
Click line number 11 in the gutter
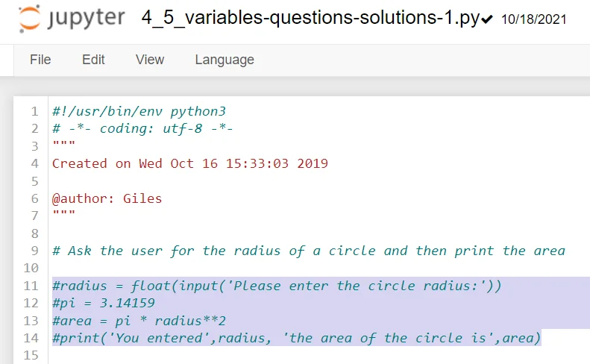31,286
